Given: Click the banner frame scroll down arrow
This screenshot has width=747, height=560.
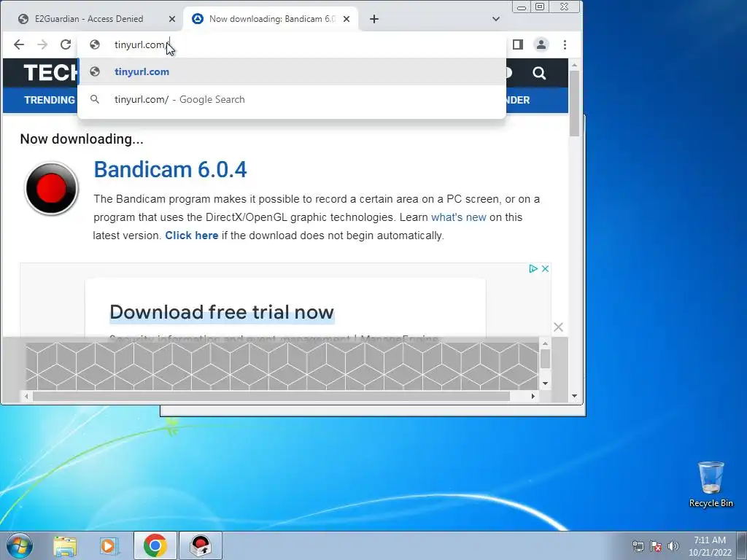Looking at the screenshot, I should click(545, 384).
